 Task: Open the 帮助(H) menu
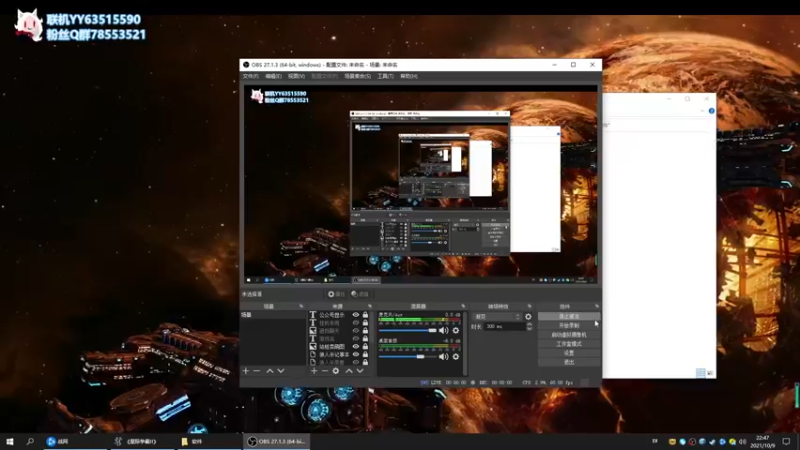(x=409, y=76)
